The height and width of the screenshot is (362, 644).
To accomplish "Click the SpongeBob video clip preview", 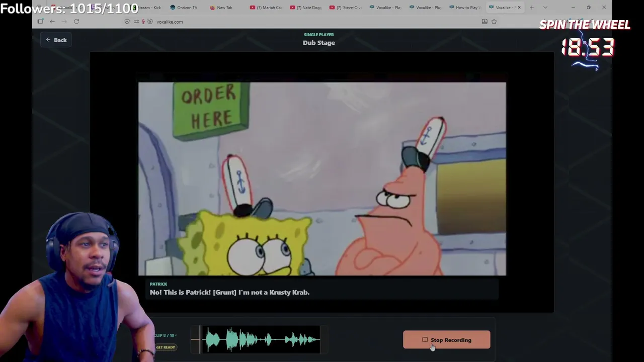I will pyautogui.click(x=322, y=179).
